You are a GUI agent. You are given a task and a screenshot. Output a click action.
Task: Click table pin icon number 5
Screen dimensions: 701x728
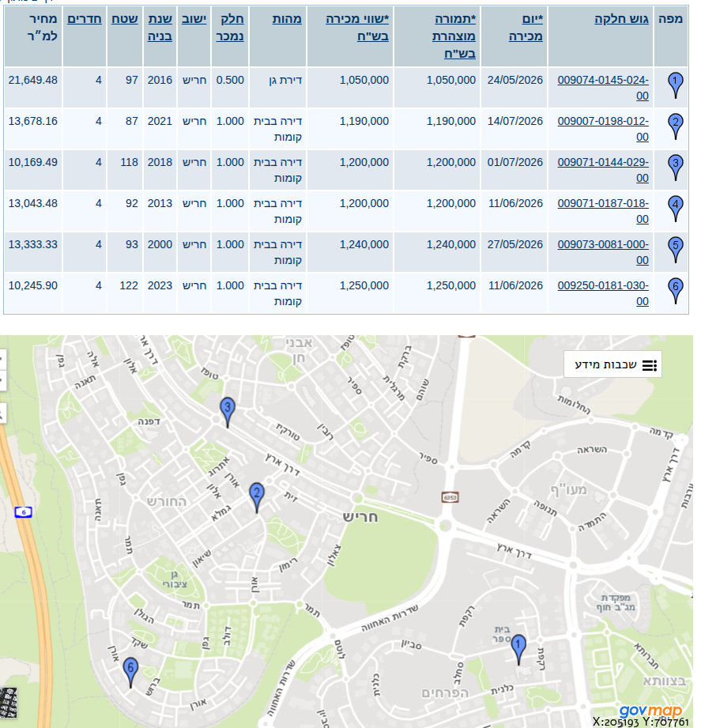(x=676, y=250)
